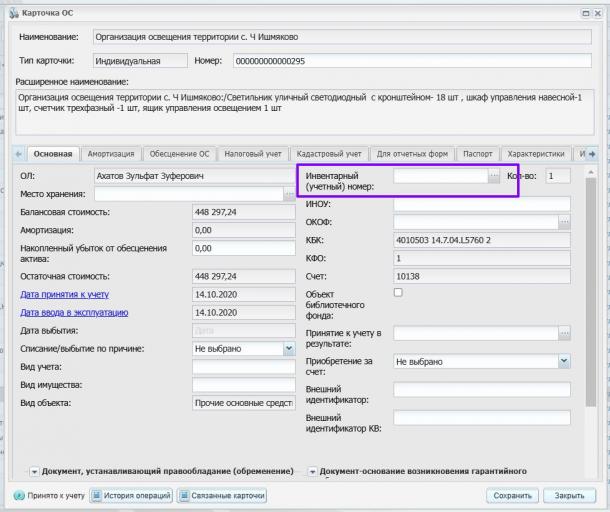Click the Дата принятия к учету date field
The image size is (610, 512).
click(x=244, y=295)
